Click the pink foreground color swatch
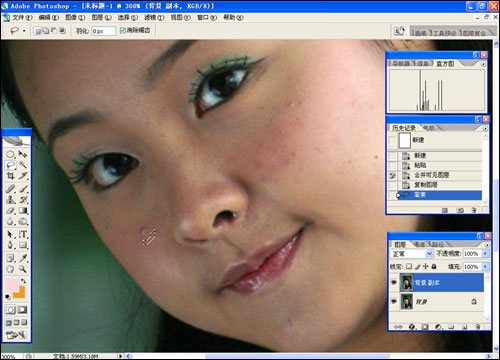The image size is (500, 360). tap(12, 286)
